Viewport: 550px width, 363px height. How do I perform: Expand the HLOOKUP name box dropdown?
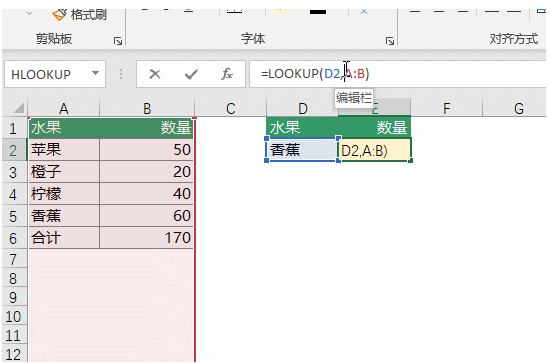click(95, 74)
